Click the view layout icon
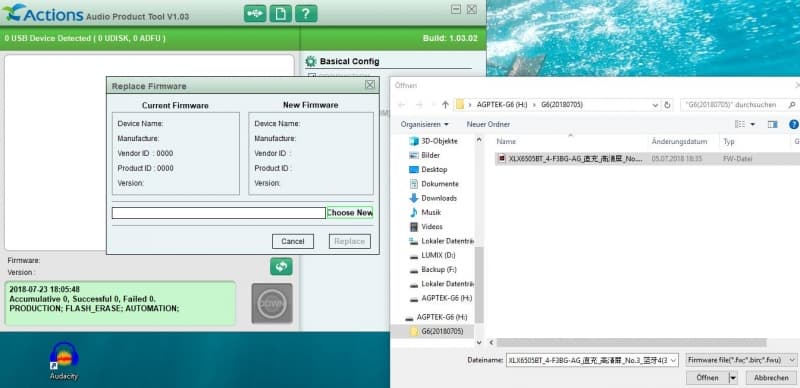The height and width of the screenshot is (388, 800). point(740,124)
